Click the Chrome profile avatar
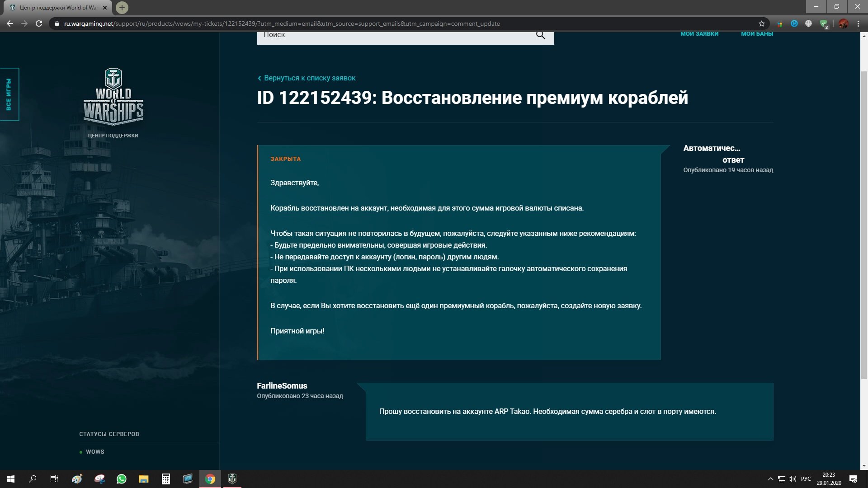 pyautogui.click(x=843, y=23)
